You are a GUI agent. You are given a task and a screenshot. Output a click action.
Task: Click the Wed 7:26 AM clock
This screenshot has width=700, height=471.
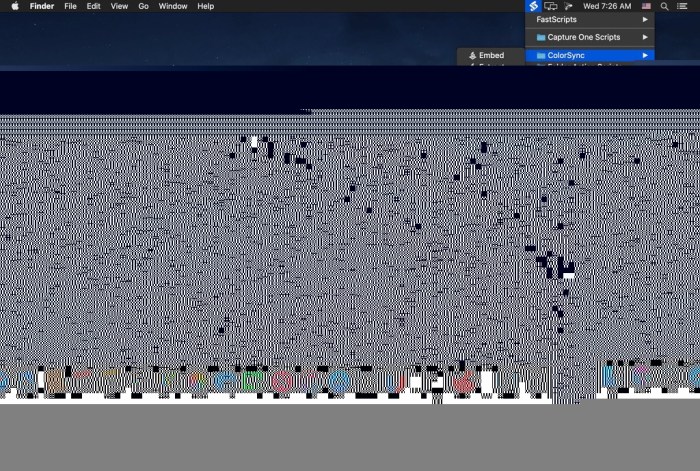pos(607,6)
